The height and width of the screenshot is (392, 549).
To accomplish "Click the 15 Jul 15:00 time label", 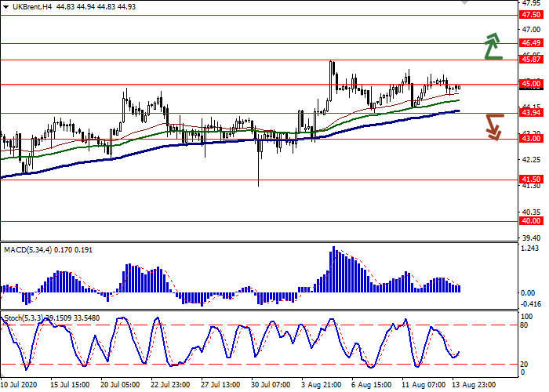I will click(x=70, y=385).
